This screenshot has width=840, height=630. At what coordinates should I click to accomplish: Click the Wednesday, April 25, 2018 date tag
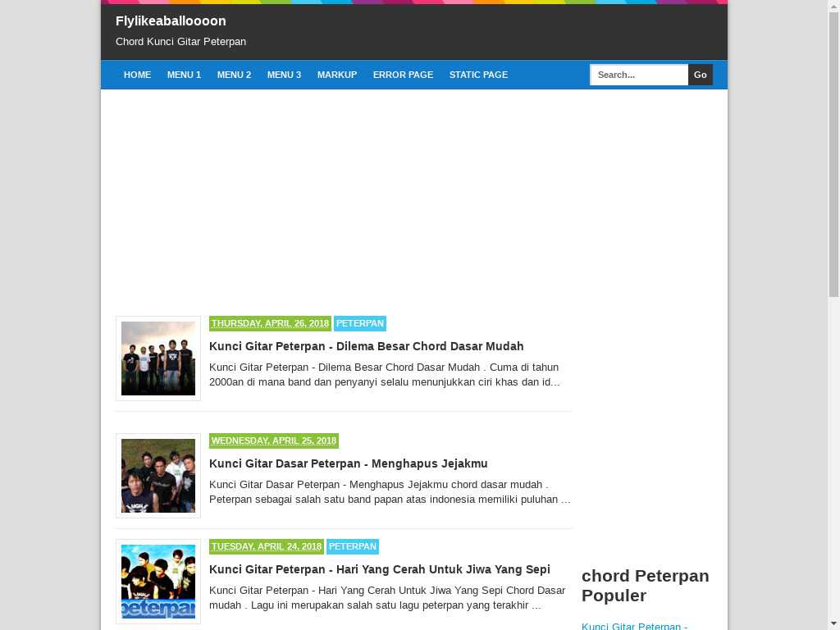(x=274, y=441)
